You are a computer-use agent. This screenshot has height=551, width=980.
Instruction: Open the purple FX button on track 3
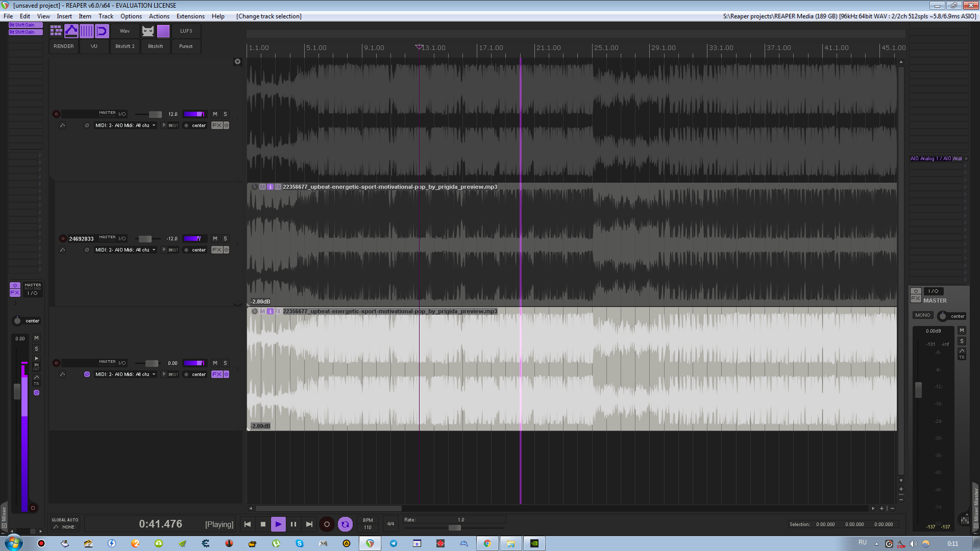(217, 374)
